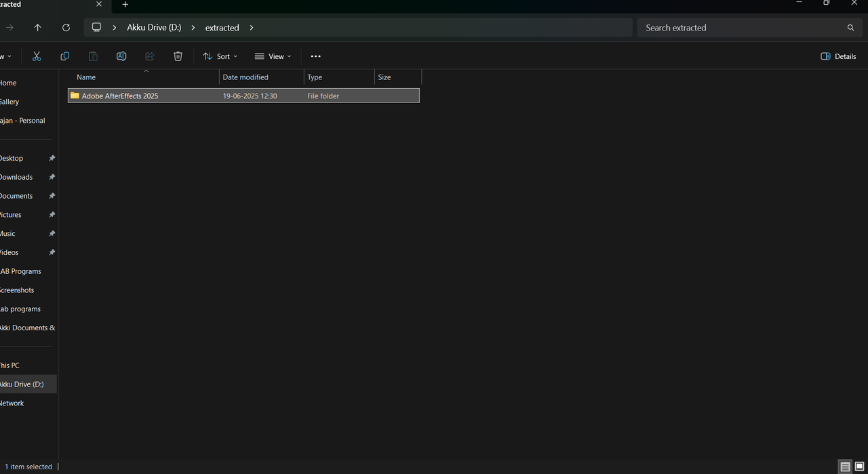Viewport: 868px width, 474px height.
Task: Go up one folder level arrow
Action: coord(37,28)
